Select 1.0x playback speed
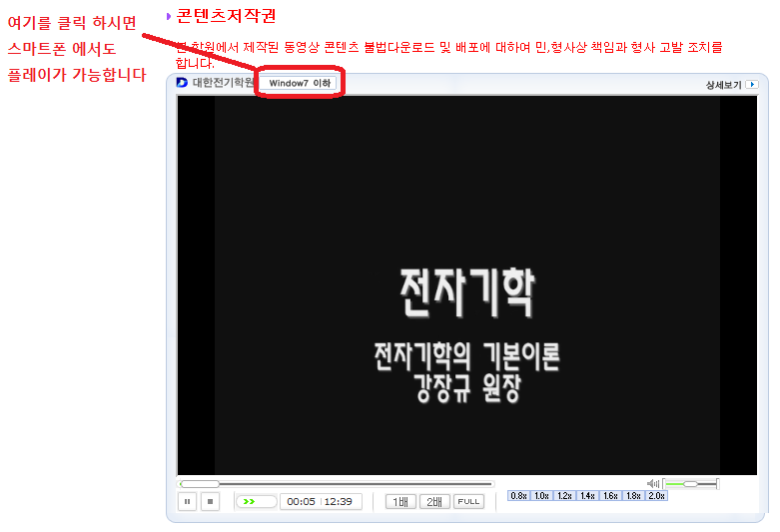780x532 pixels. (x=541, y=496)
